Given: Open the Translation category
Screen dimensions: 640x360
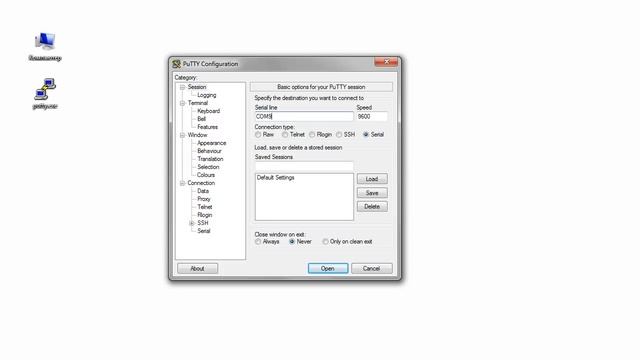Looking at the screenshot, I should [x=210, y=159].
